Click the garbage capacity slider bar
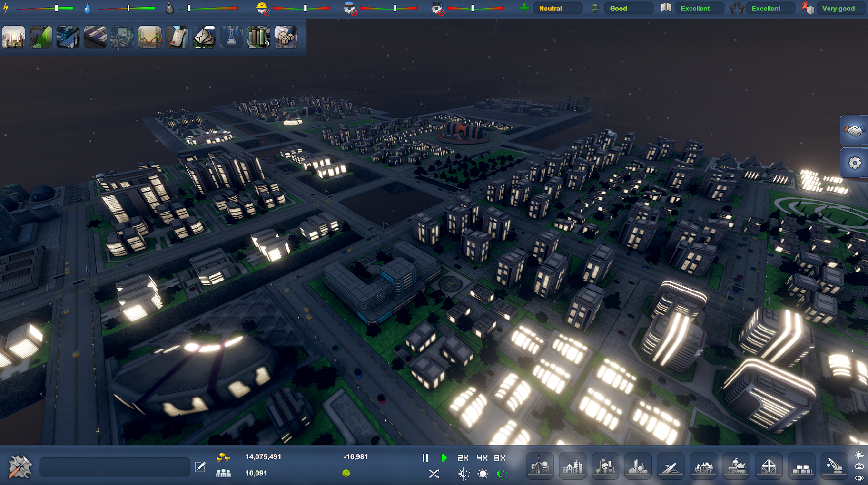The height and width of the screenshot is (485, 868). click(x=209, y=8)
